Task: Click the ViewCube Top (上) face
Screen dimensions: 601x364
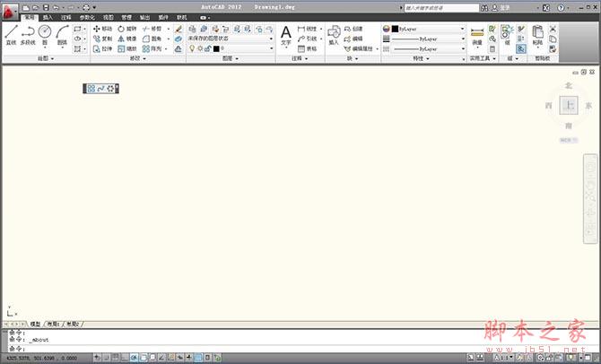Action: tap(569, 105)
